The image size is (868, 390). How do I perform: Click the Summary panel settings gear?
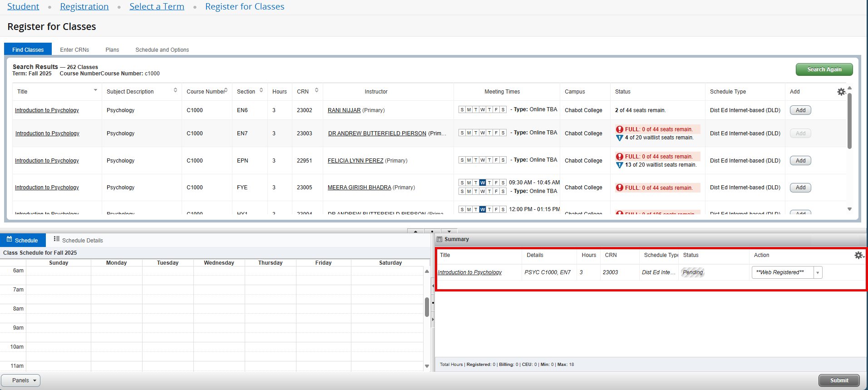(858, 255)
